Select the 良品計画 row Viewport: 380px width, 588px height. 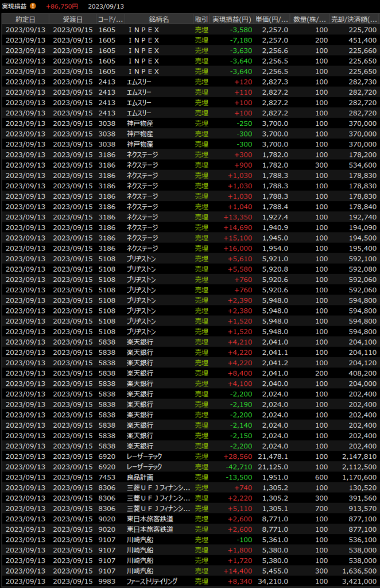(189, 477)
